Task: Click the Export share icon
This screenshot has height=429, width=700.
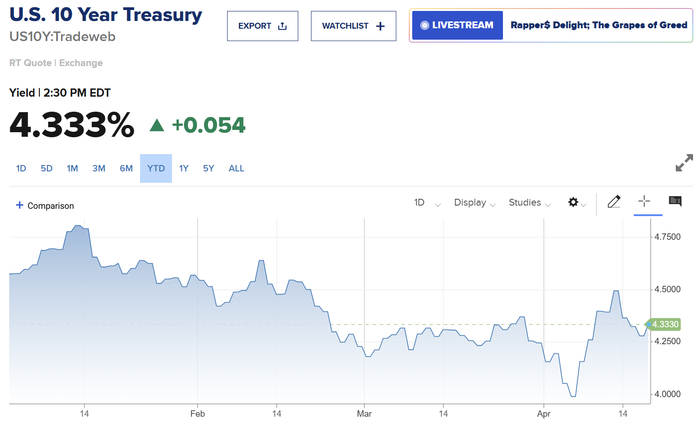Action: (282, 26)
